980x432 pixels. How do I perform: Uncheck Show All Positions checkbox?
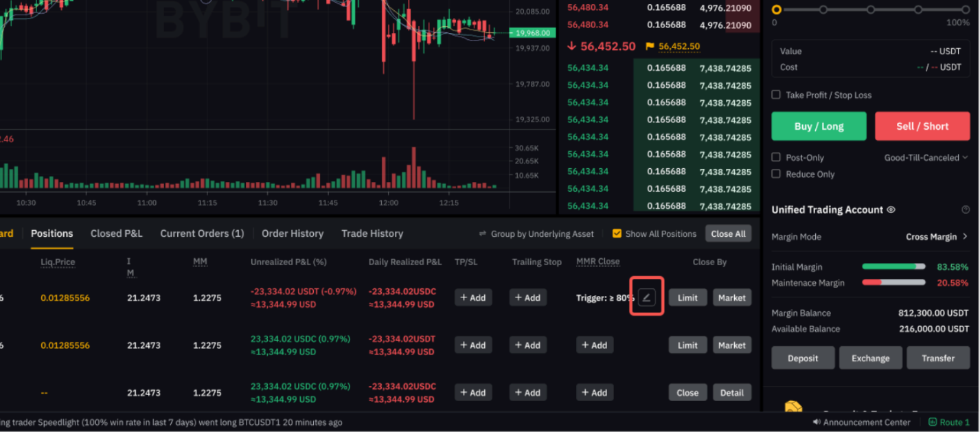pyautogui.click(x=617, y=234)
